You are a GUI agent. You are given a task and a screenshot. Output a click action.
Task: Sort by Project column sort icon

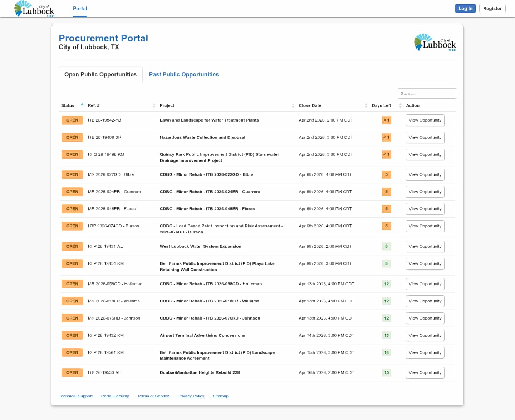click(293, 105)
